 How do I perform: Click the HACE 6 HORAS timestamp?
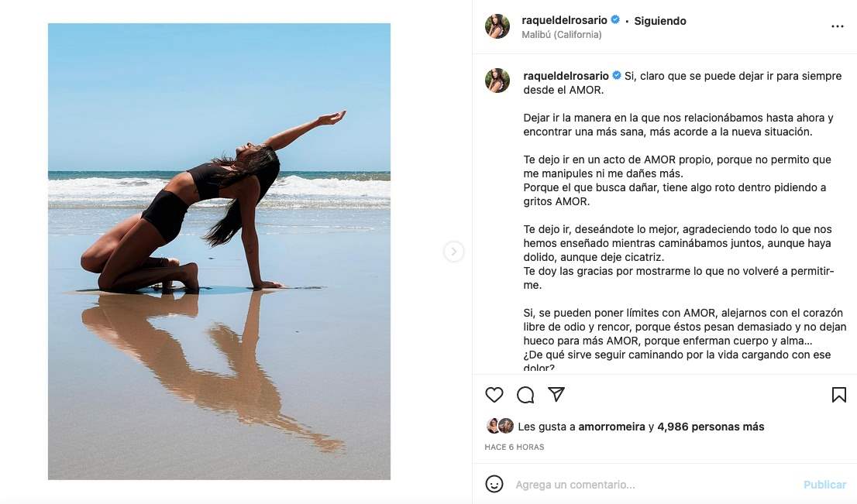pos(515,447)
